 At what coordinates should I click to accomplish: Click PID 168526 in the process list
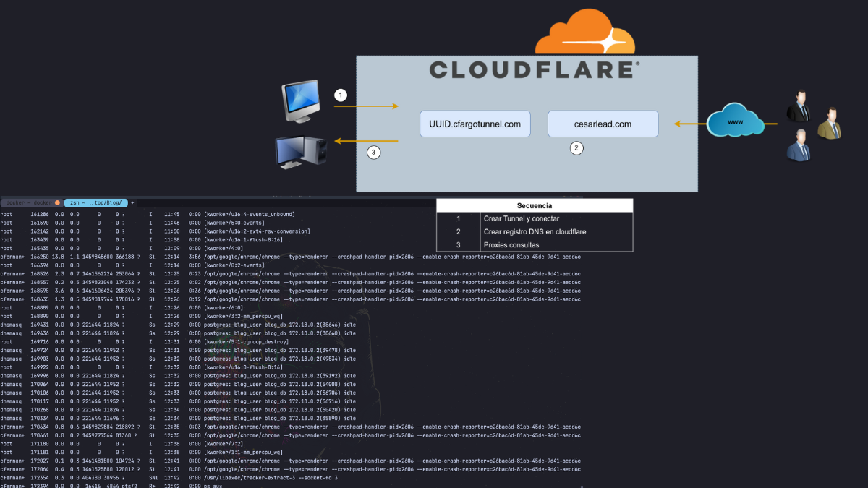[x=39, y=274]
